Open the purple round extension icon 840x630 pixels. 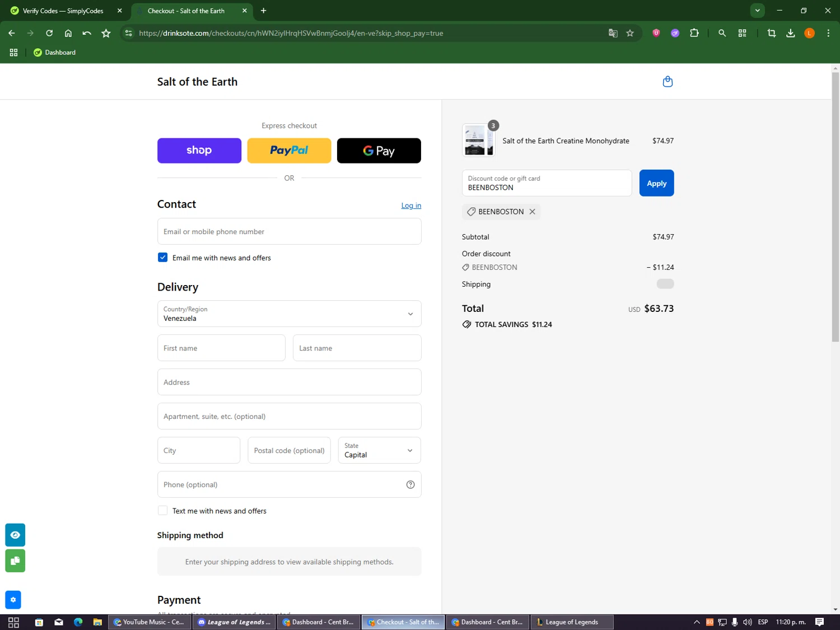coord(675,33)
